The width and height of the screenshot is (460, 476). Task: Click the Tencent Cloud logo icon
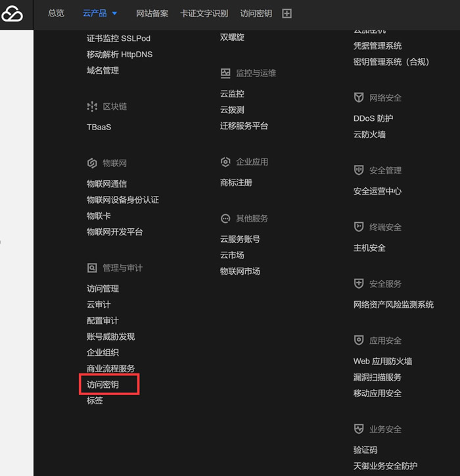[x=12, y=14]
